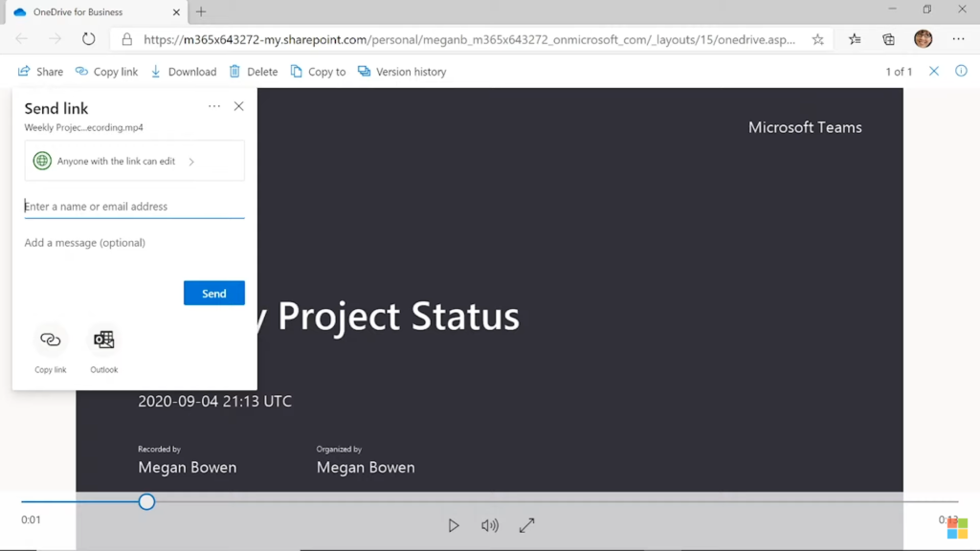Change Anyone with the link can edit setting
The height and width of the screenshot is (551, 980).
pos(134,161)
